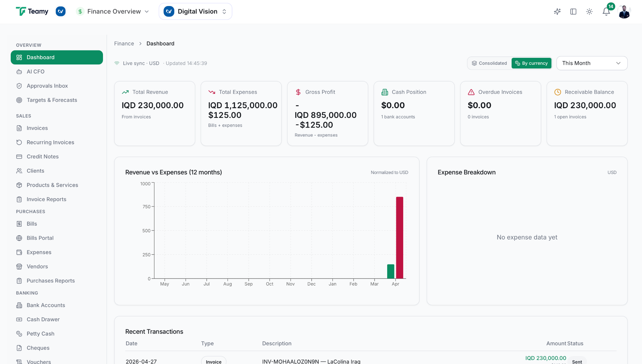Click the Products & Services box icon
This screenshot has width=642, height=364.
tap(19, 185)
